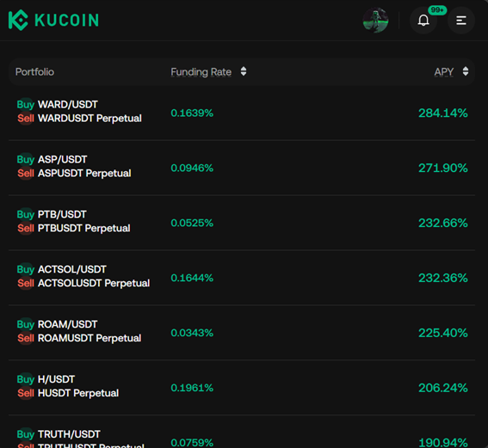Click APY value 284.14%
Image resolution: width=488 pixels, height=448 pixels.
(443, 113)
